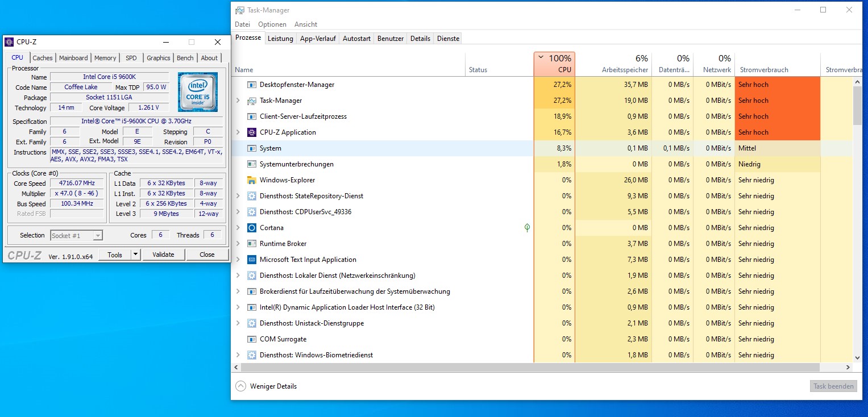Click the Intel Dynamic Application Loader icon
The image size is (868, 417).
coord(252,307)
